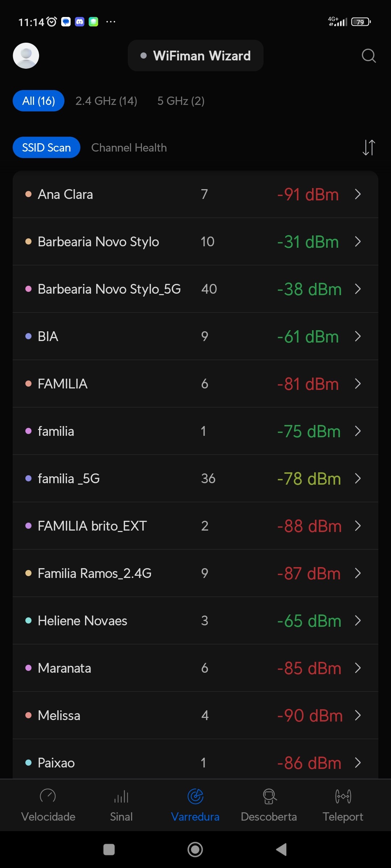The height and width of the screenshot is (868, 391).
Task: Expand Heliene Novaes details chevron
Action: point(358,621)
